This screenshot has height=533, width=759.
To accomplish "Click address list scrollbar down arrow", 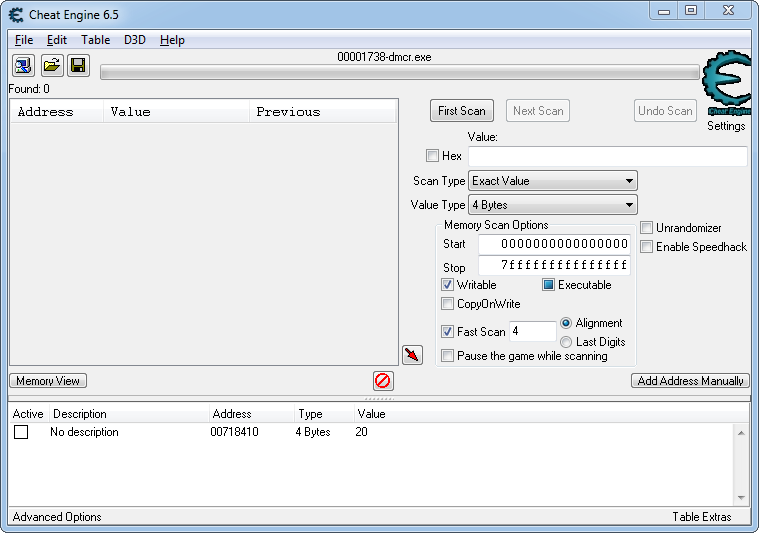I will [741, 498].
